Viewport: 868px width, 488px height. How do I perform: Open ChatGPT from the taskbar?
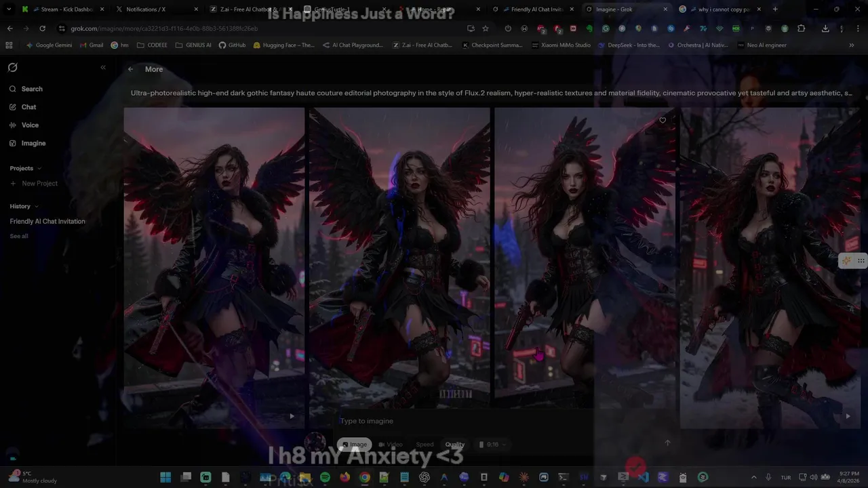coord(425,477)
